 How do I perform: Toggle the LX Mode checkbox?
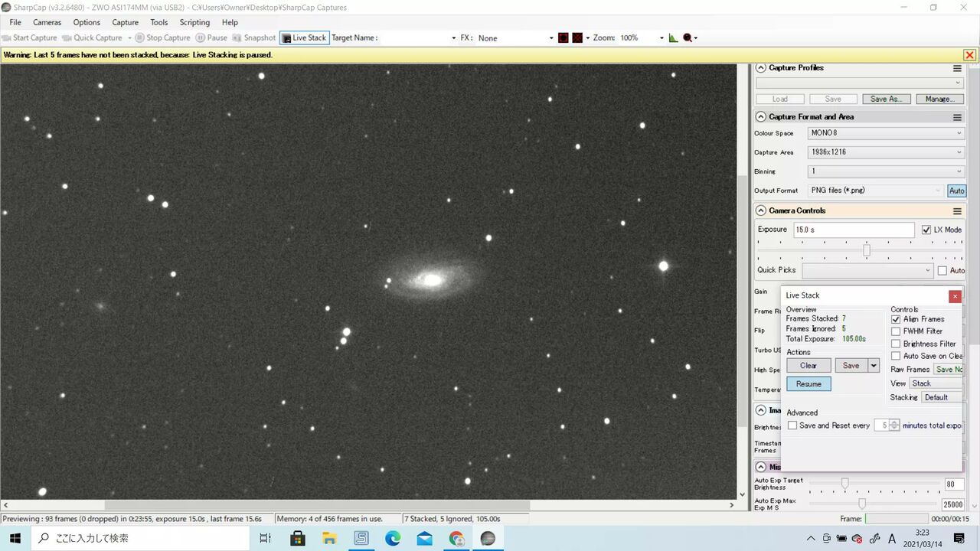[x=926, y=230]
